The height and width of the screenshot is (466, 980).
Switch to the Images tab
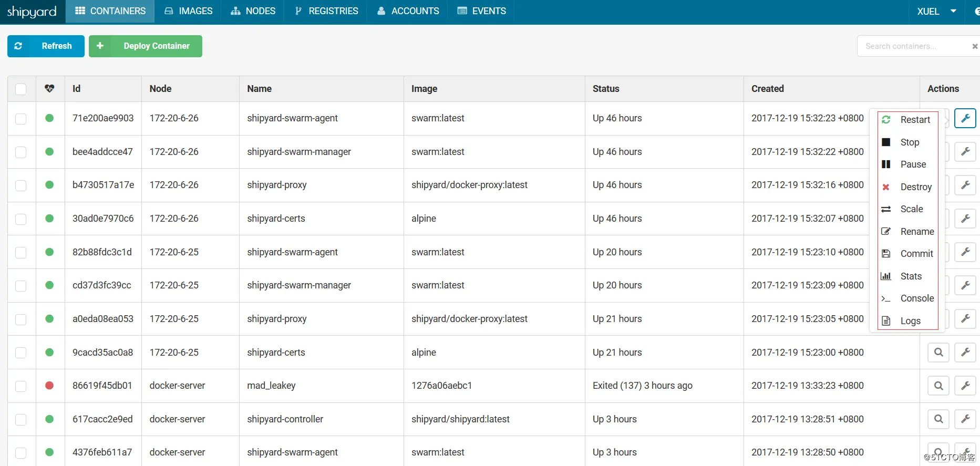point(189,11)
